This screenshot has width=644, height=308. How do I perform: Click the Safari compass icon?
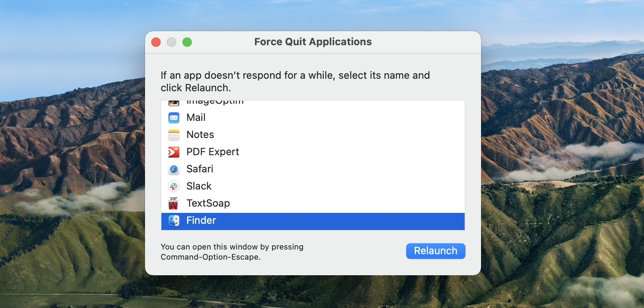click(x=174, y=169)
